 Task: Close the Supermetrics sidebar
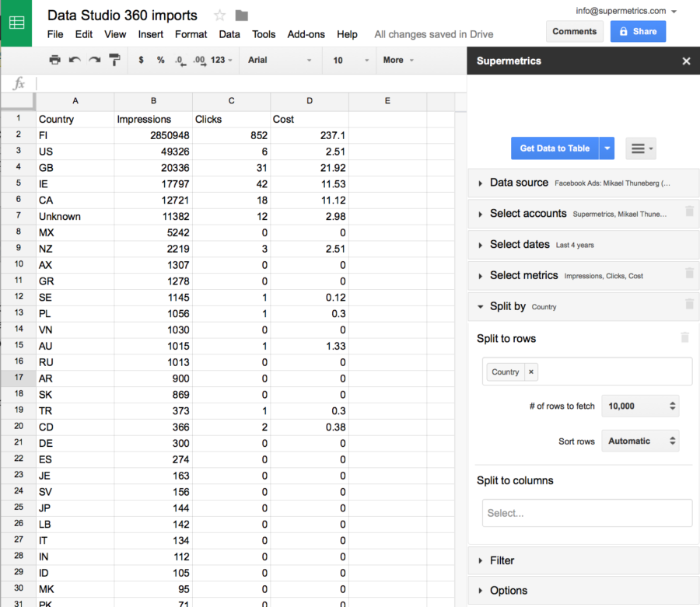coord(686,61)
